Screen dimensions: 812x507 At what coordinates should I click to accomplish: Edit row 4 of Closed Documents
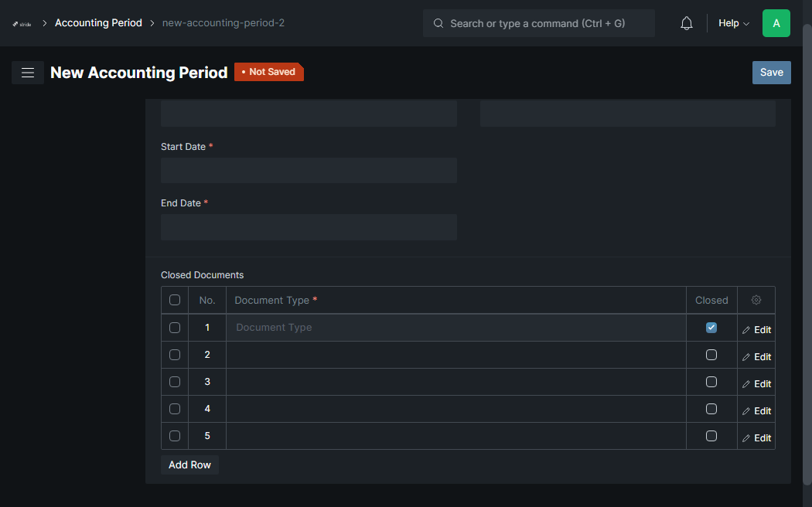pyautogui.click(x=756, y=410)
